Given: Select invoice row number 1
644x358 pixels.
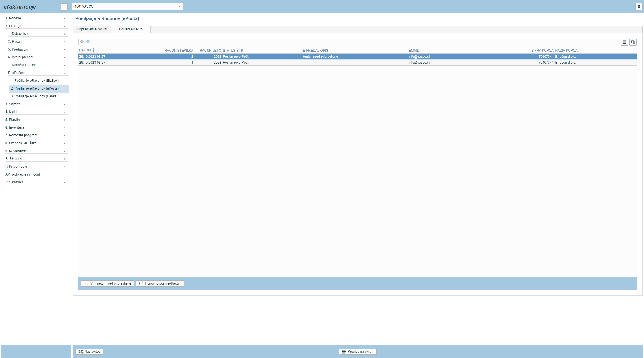Looking at the screenshot, I should click(x=358, y=63).
